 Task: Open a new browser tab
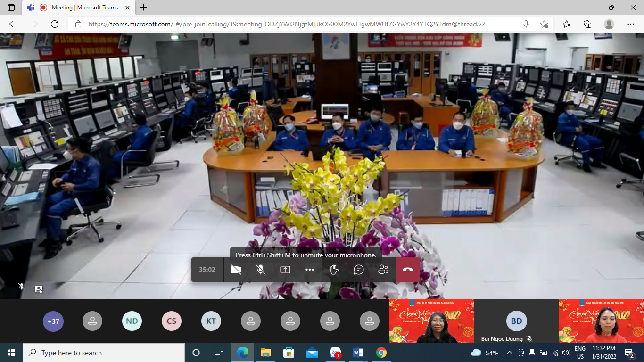tap(144, 8)
